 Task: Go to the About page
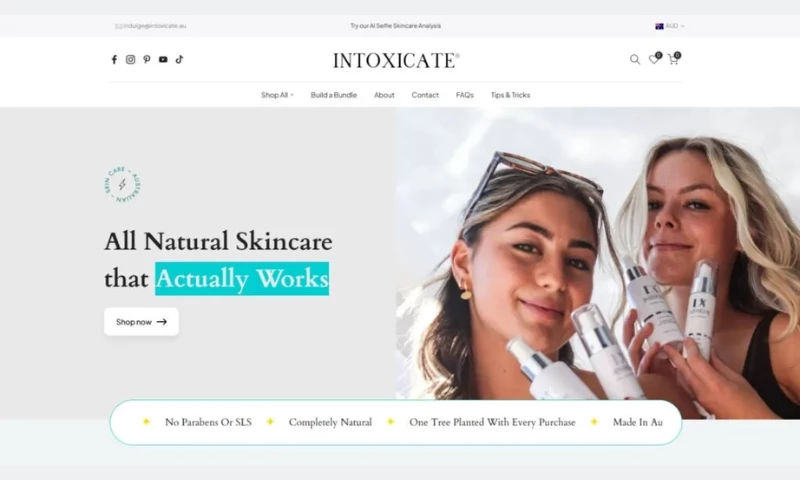coord(384,95)
